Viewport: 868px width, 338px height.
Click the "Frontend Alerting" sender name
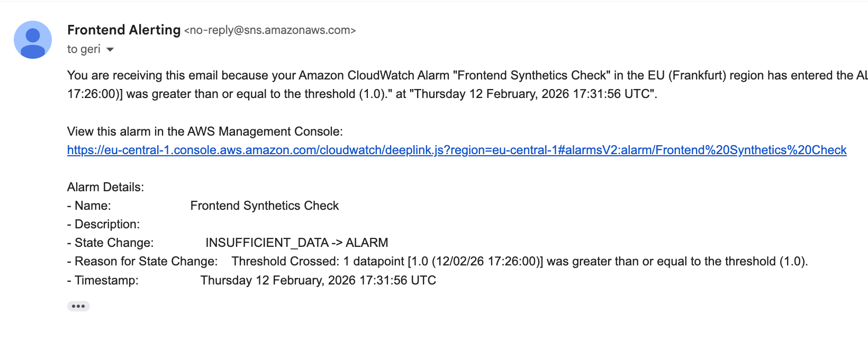click(x=124, y=30)
